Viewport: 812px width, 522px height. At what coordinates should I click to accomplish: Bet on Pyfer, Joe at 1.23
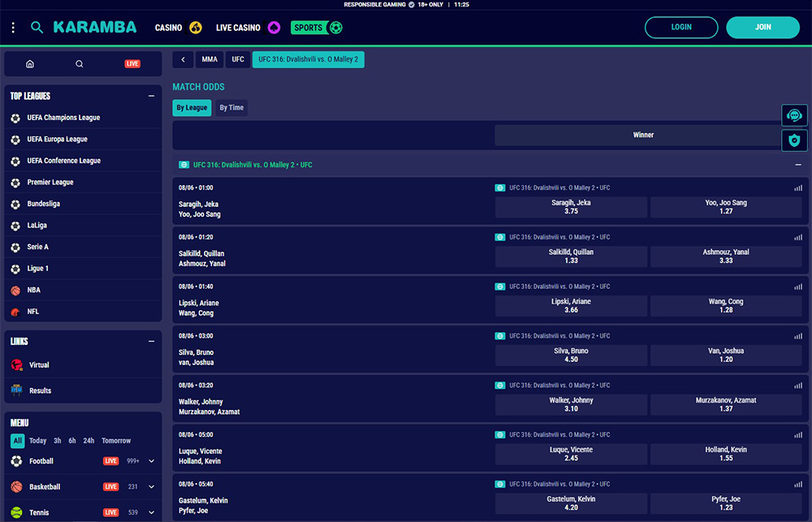click(x=726, y=503)
